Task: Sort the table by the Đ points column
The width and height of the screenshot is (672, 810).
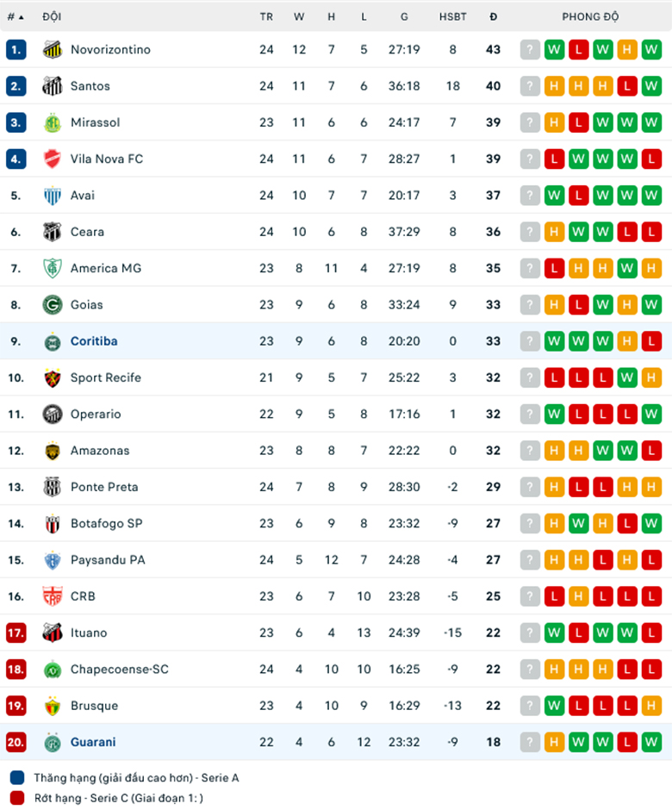Action: [x=493, y=16]
